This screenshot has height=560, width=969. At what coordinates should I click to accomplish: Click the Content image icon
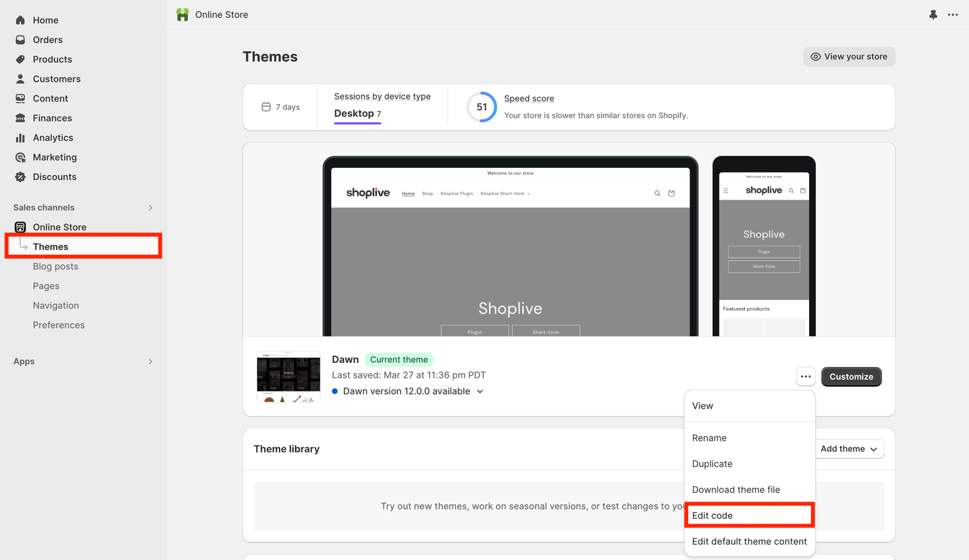pyautogui.click(x=21, y=98)
